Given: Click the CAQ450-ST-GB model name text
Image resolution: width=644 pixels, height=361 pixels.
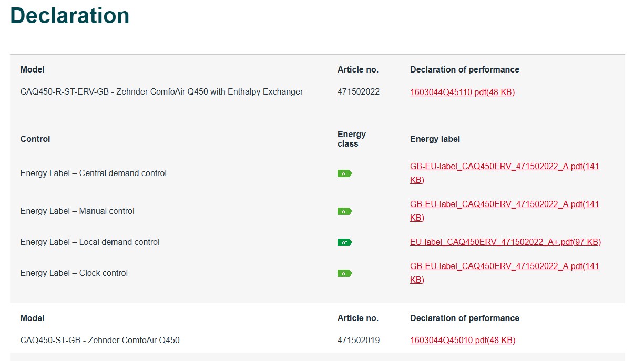Looking at the screenshot, I should pos(100,341).
